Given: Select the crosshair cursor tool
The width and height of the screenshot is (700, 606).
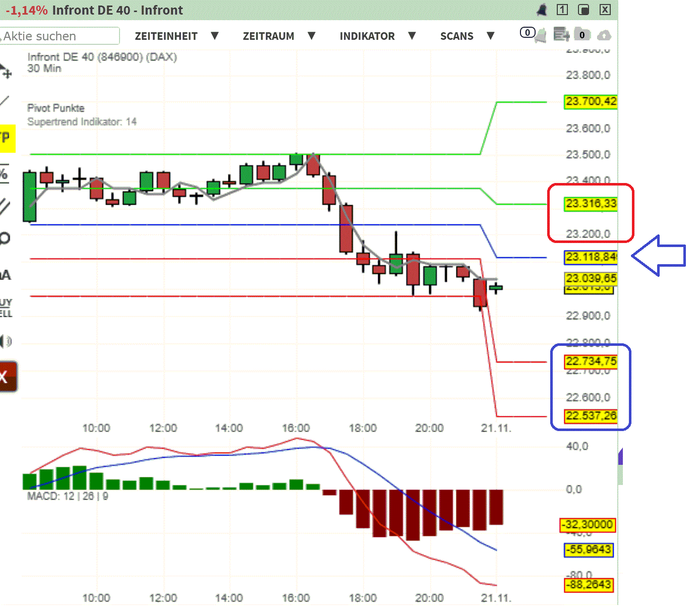Looking at the screenshot, I should [x=5, y=72].
